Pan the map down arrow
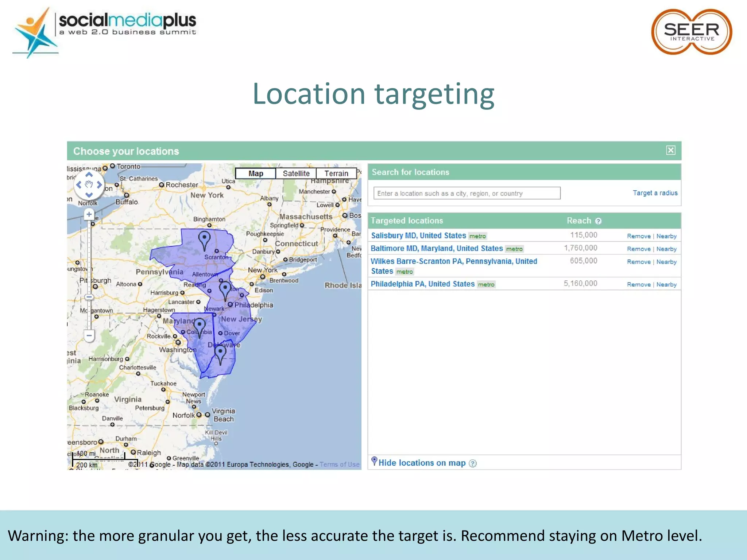The height and width of the screenshot is (560, 747). click(89, 195)
